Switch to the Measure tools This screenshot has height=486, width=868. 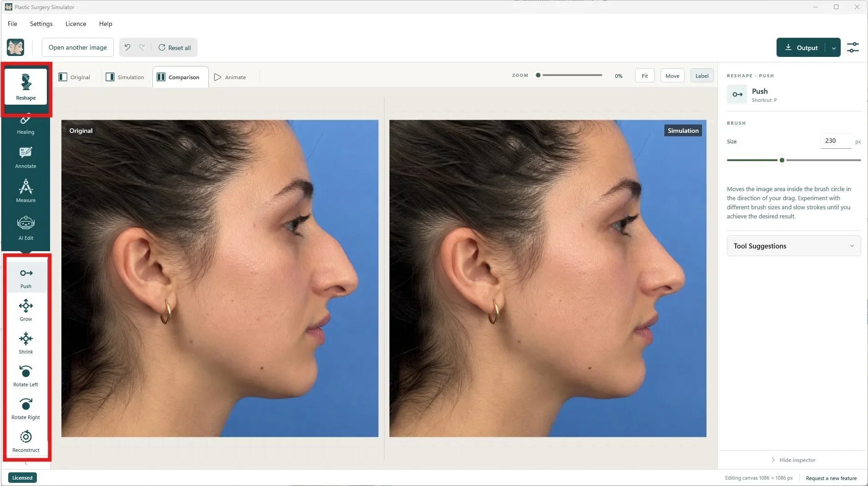pos(26,192)
